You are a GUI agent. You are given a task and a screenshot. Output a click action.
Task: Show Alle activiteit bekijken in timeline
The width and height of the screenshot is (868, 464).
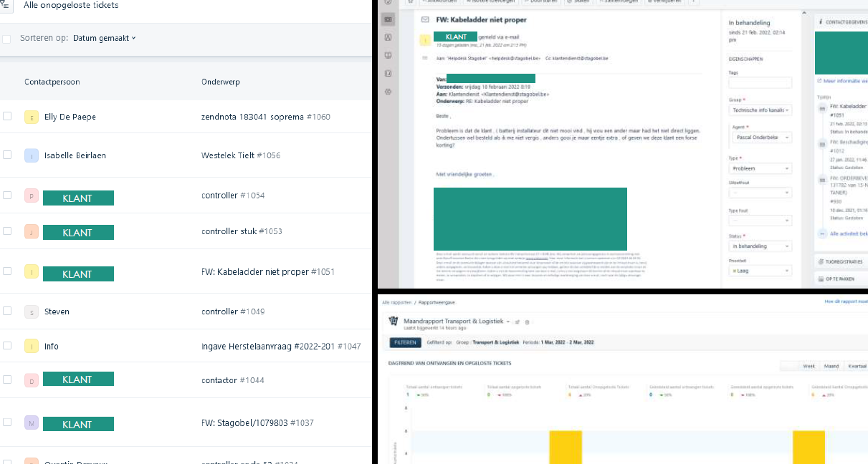[848, 233]
